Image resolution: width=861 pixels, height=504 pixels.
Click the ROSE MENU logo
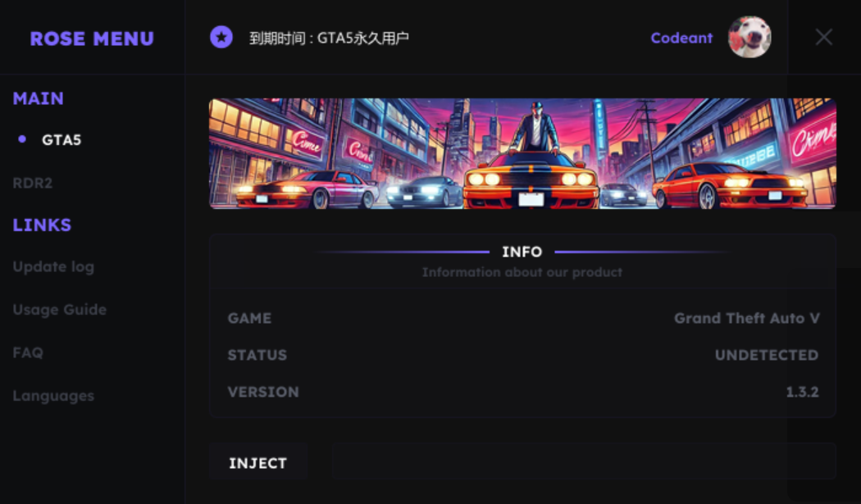point(92,39)
